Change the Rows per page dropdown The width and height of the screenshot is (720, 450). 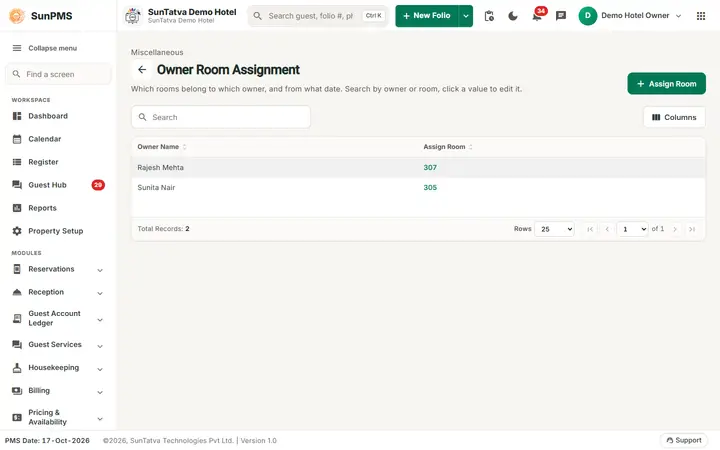click(554, 229)
